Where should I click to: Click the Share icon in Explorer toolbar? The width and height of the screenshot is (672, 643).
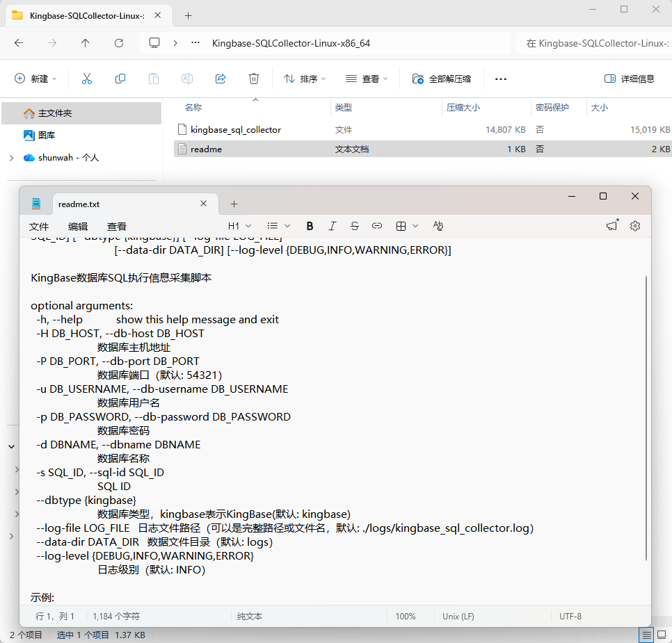pyautogui.click(x=221, y=79)
